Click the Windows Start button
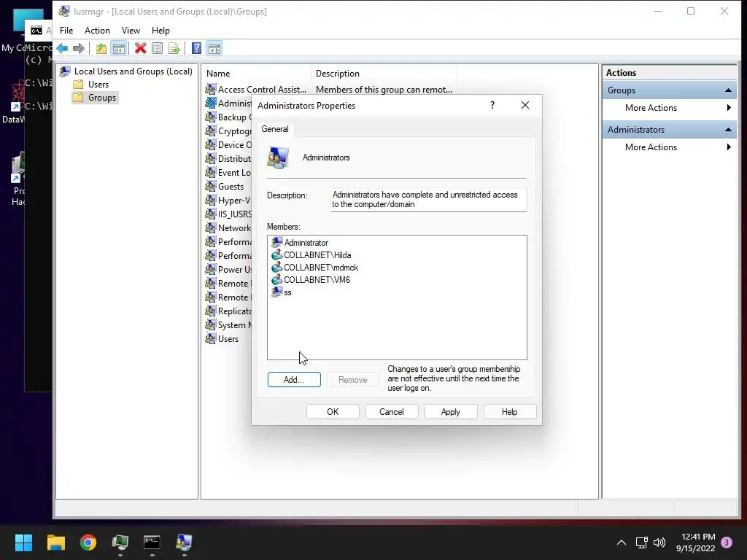747x560 pixels. 23,542
